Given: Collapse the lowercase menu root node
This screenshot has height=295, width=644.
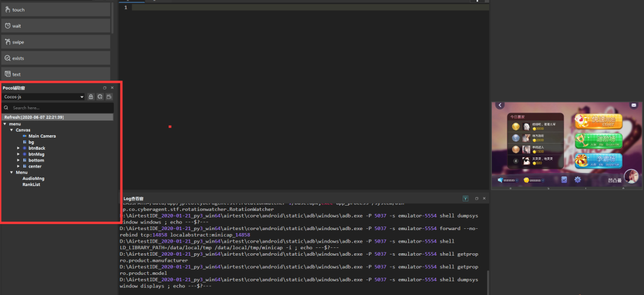Looking at the screenshot, I should click(x=5, y=124).
